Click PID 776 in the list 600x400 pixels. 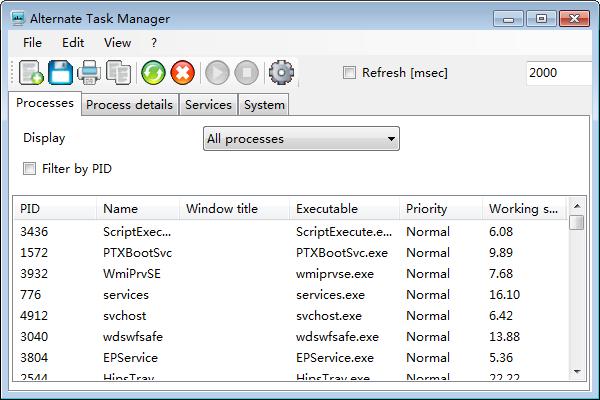[31, 295]
